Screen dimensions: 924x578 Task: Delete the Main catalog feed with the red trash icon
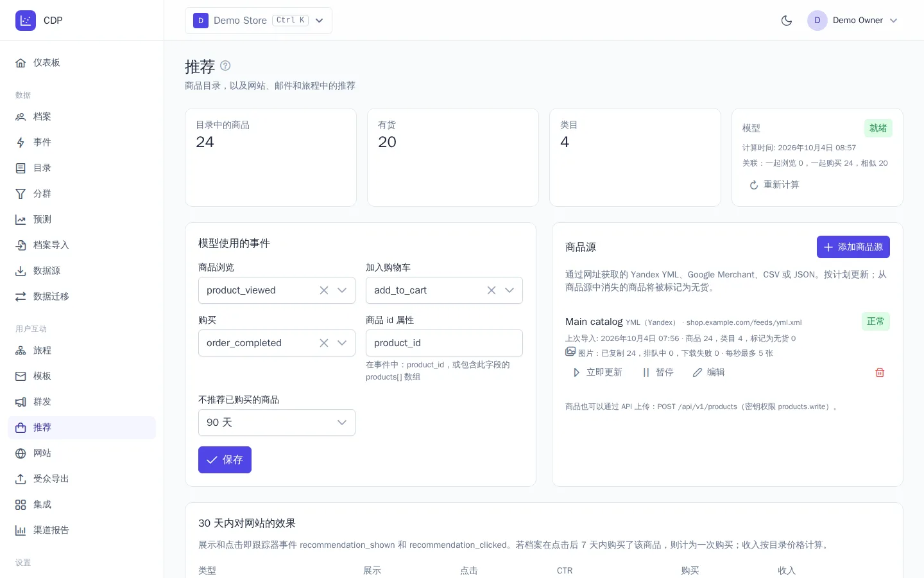coord(880,372)
